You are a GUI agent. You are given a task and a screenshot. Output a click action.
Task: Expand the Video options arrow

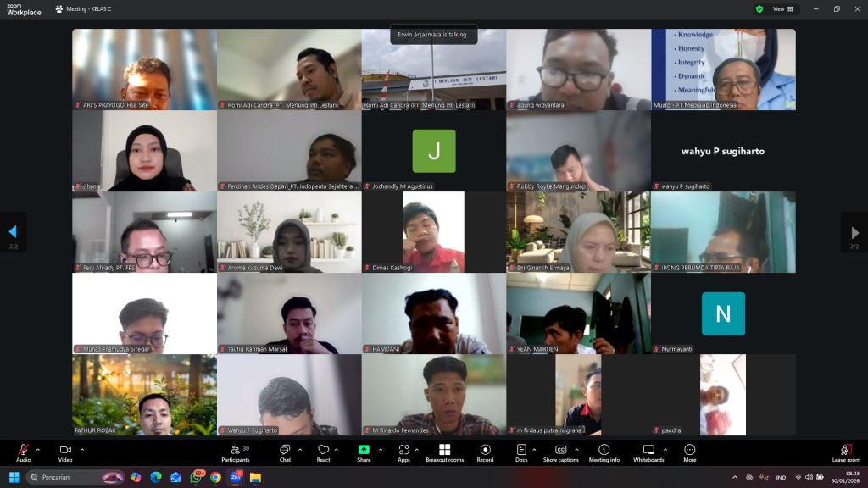tap(81, 450)
